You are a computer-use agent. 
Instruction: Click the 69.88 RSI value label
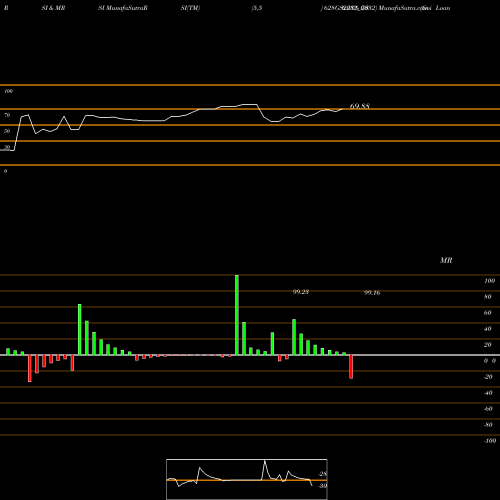[x=360, y=106]
